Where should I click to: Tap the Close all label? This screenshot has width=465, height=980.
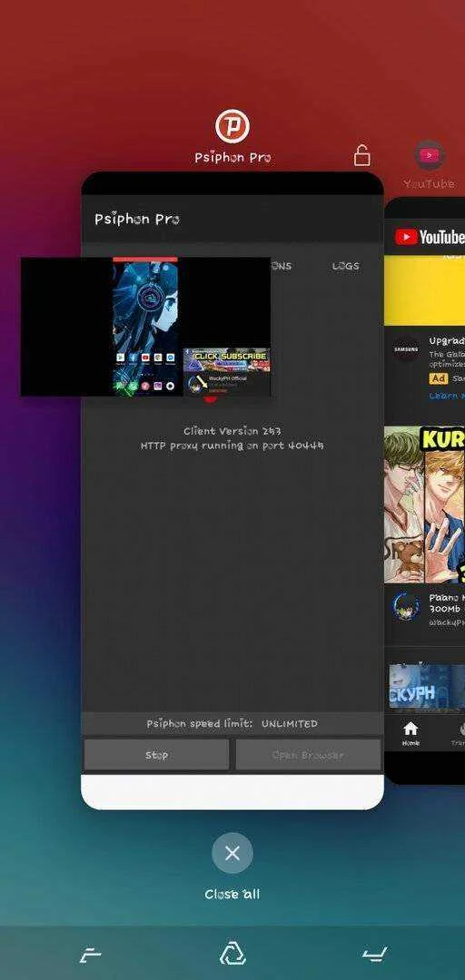click(x=232, y=895)
